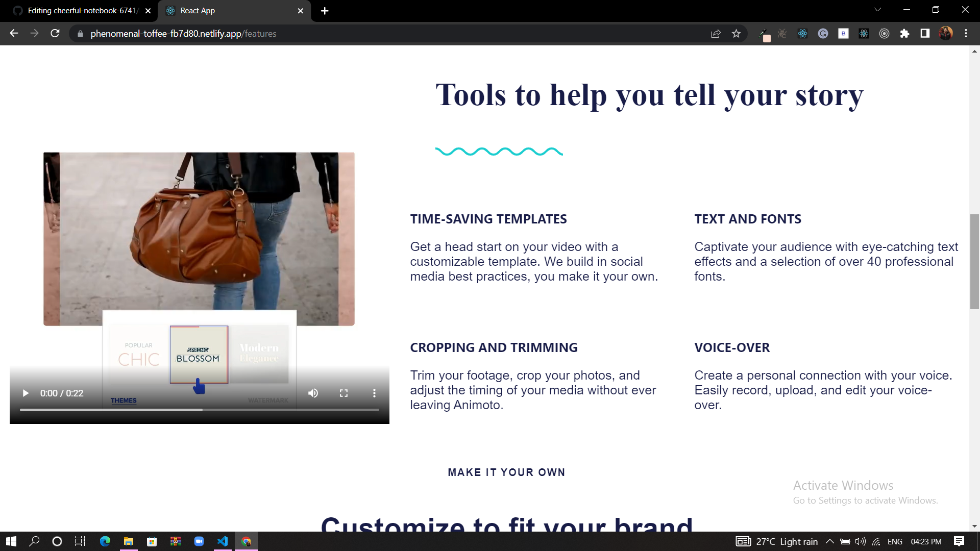Select the ColorZilla eyedropper extension
This screenshot has height=551, width=980.
[766, 34]
